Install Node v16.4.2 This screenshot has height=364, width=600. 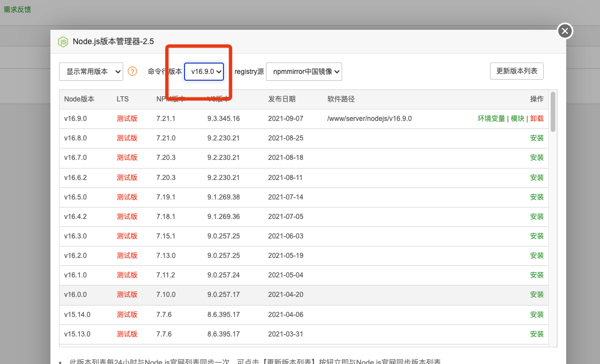537,217
